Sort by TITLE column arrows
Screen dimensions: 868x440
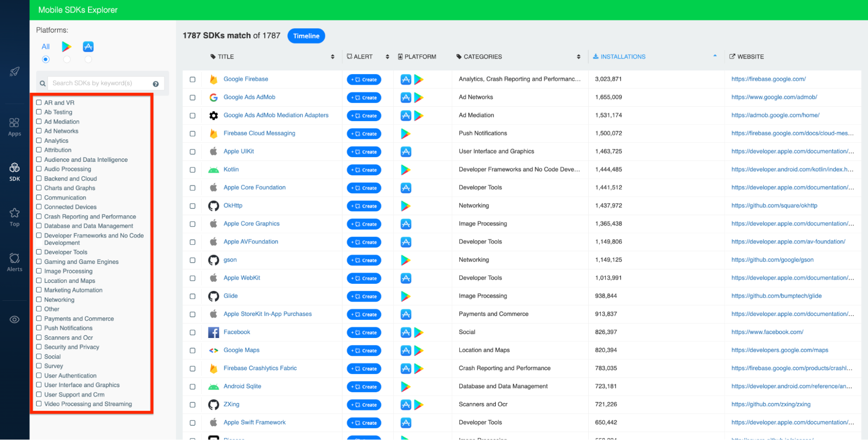click(x=333, y=57)
